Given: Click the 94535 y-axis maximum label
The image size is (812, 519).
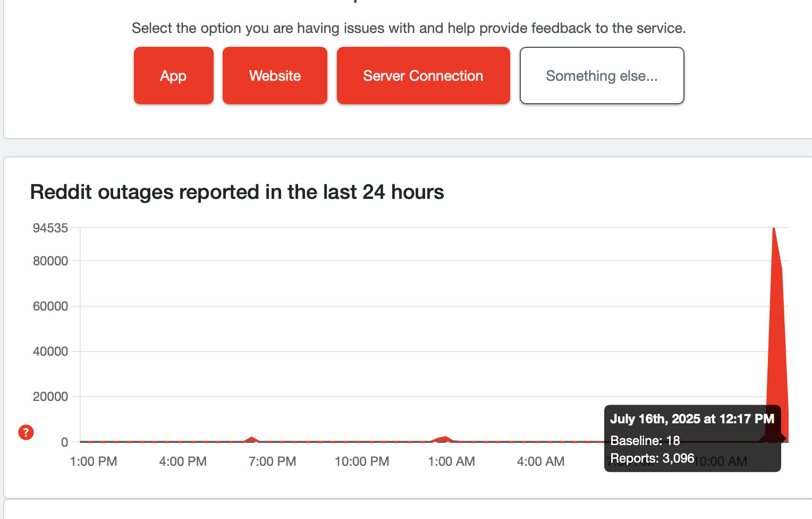Looking at the screenshot, I should [50, 228].
